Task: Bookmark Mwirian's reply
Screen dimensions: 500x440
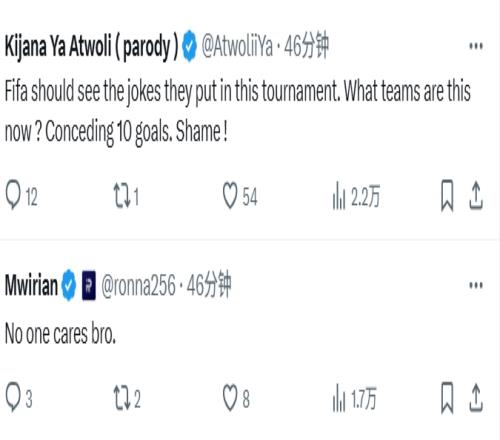Action: (x=447, y=398)
